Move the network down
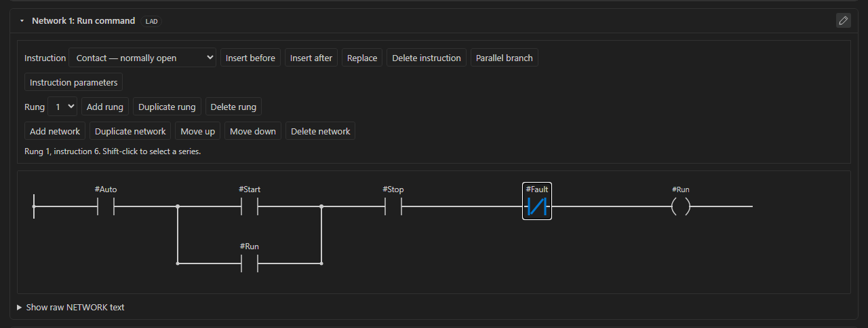 click(253, 131)
